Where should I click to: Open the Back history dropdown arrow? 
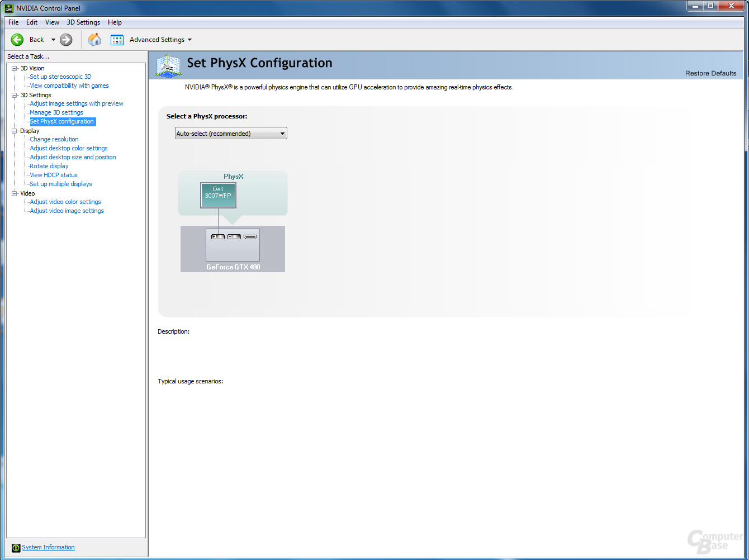[x=54, y=40]
